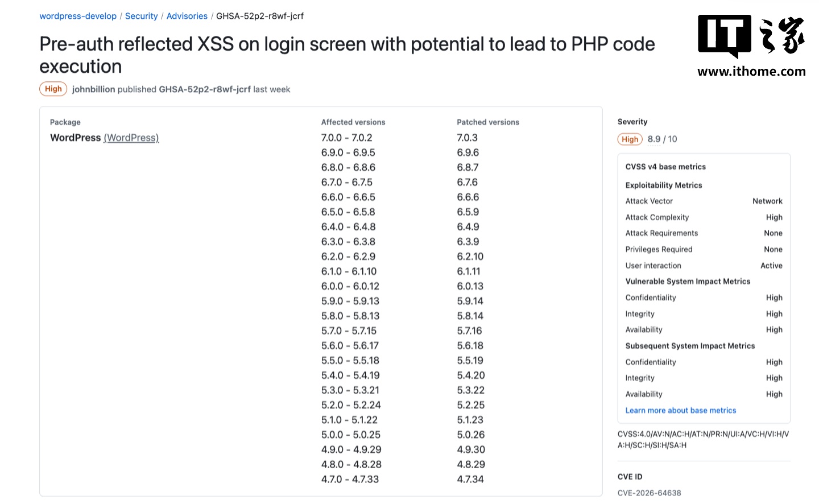Screen dimensions: 819x504
Task: Click the High severity badge under title
Action: point(53,89)
